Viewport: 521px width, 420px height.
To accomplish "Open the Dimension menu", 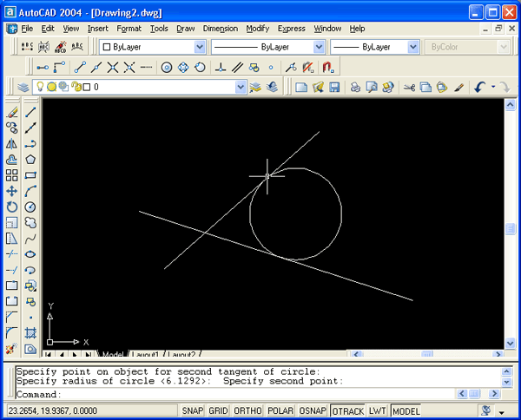I will (220, 29).
